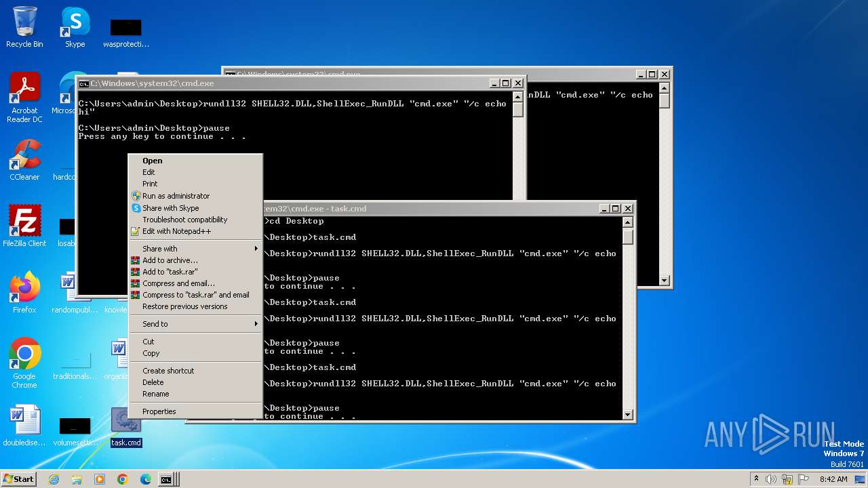The image size is (868, 488).
Task: Choose Rename in the context menu
Action: pos(195,394)
